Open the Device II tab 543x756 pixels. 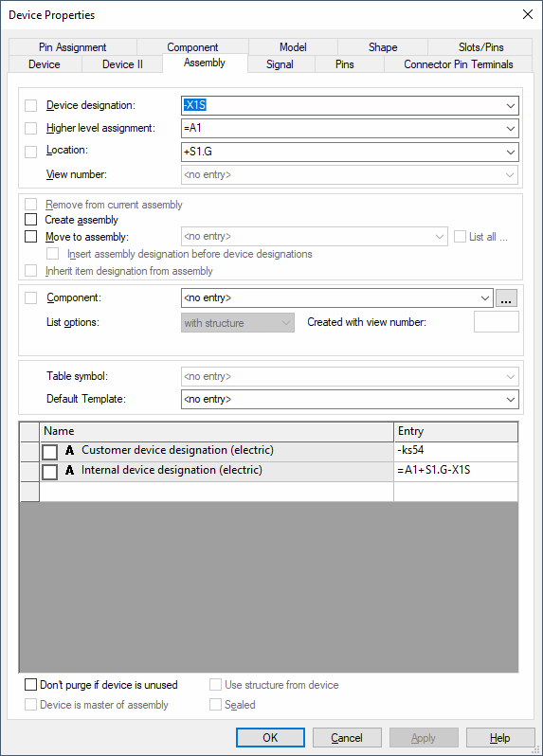[122, 64]
